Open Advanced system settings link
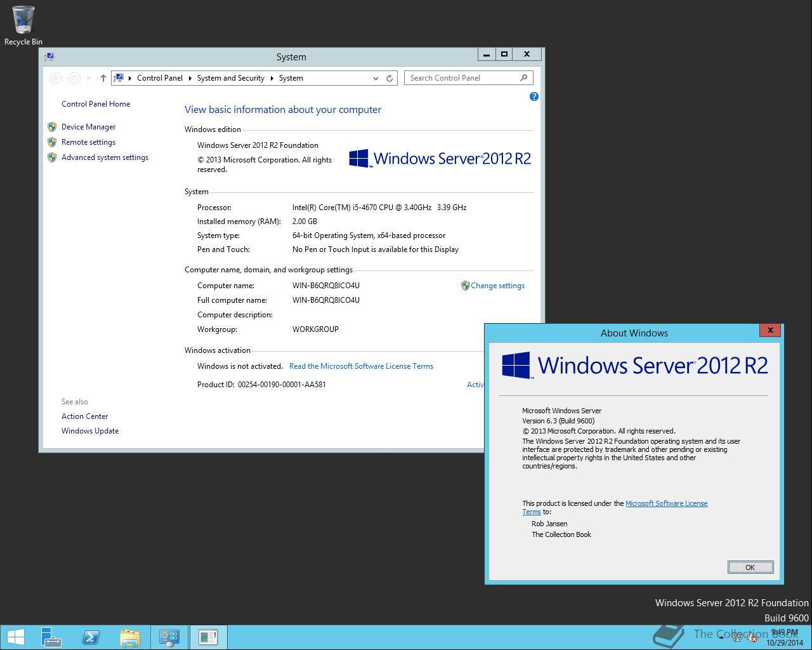Screen dimensions: 812x650 [x=105, y=157]
